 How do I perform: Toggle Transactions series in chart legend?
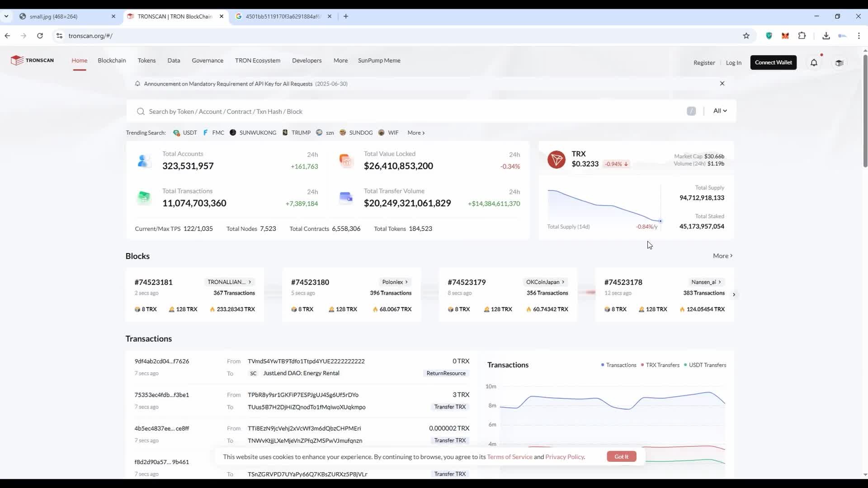click(618, 365)
